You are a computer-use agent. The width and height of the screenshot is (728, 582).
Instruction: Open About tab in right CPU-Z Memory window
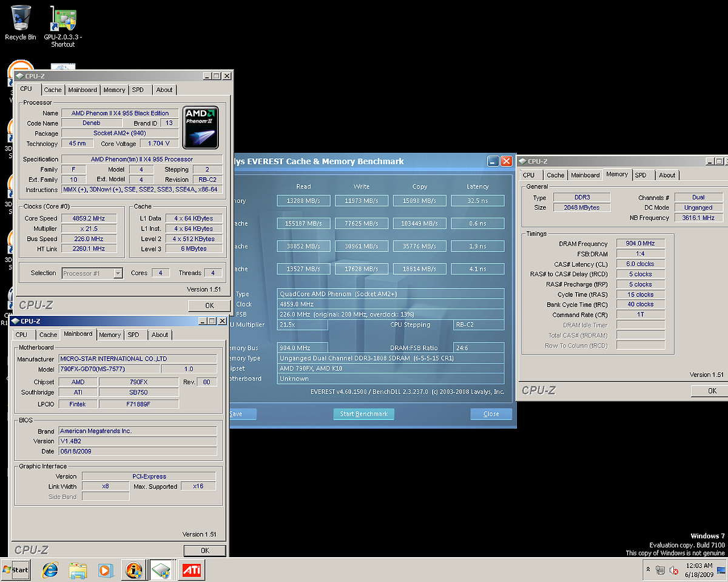pos(667,175)
